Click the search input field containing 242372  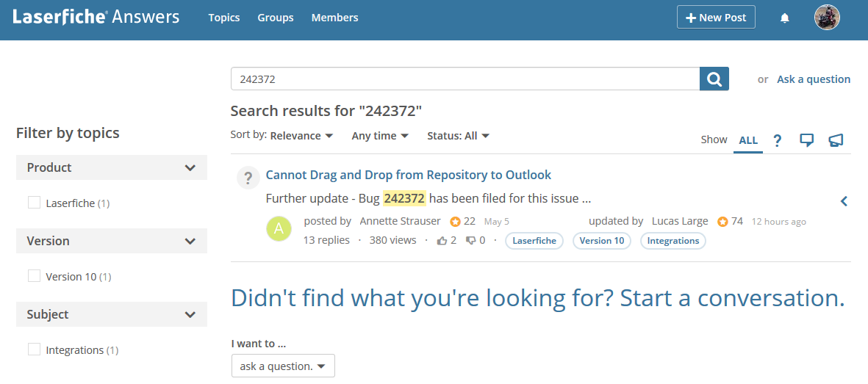465,79
